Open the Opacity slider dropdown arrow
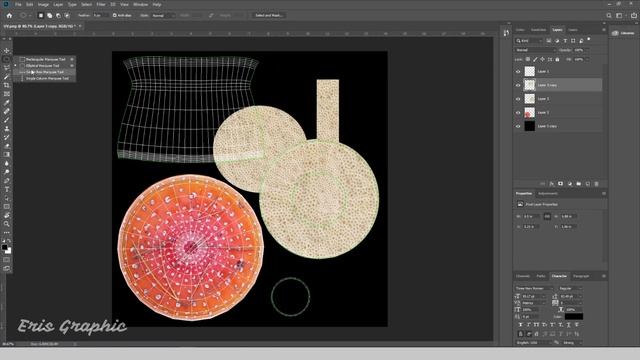 [587, 50]
